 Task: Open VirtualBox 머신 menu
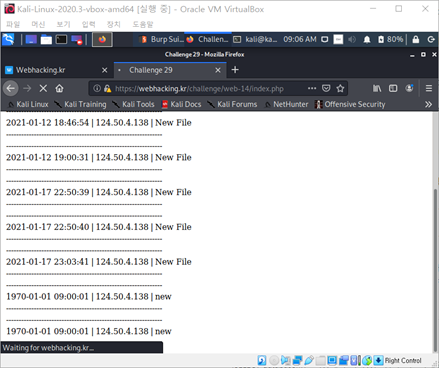[x=38, y=24]
